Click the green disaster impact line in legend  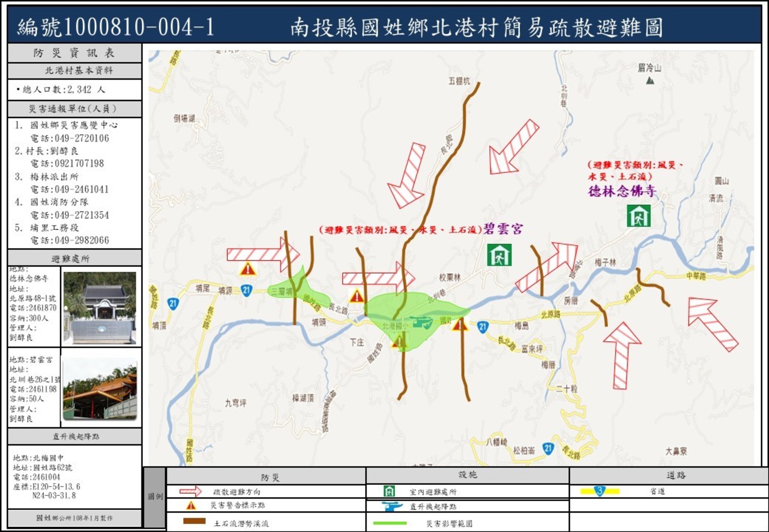(x=390, y=523)
